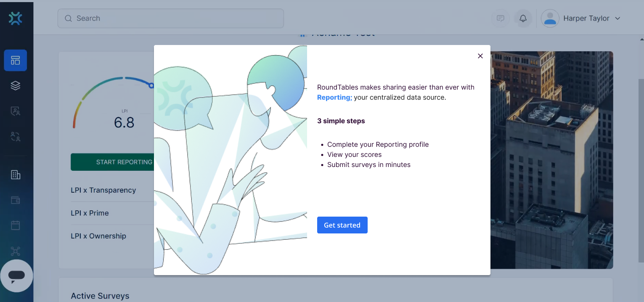Screen dimensions: 644x302
Task: Select the stacked layers sidebar icon
Action: click(16, 86)
